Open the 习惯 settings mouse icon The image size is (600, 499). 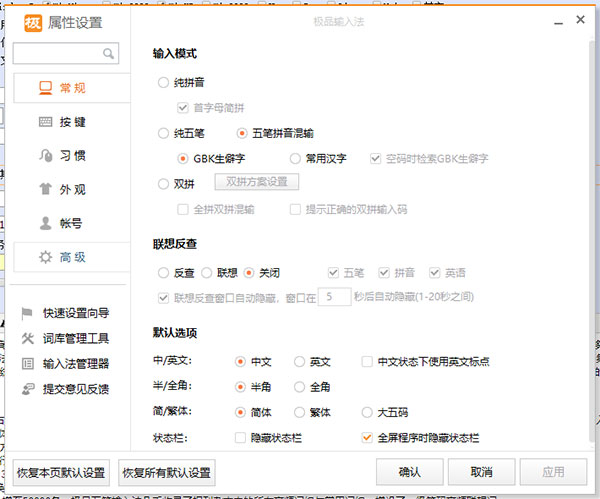pyautogui.click(x=45, y=155)
